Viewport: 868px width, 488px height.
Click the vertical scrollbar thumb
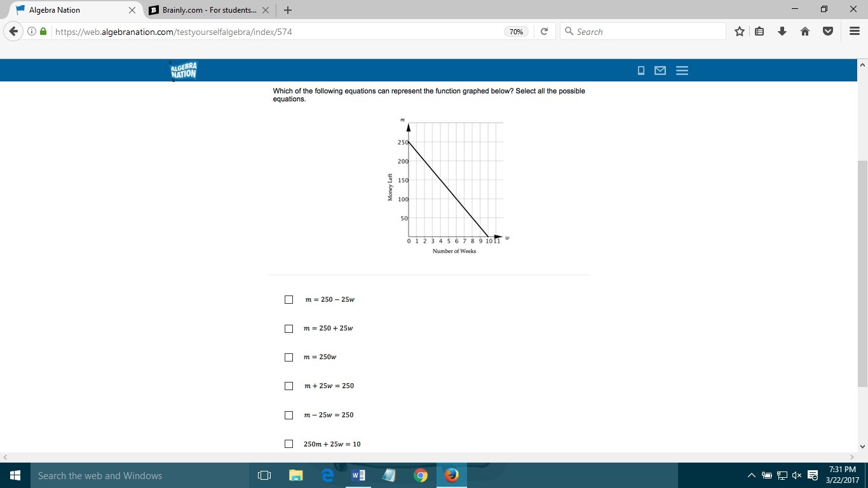click(862, 273)
